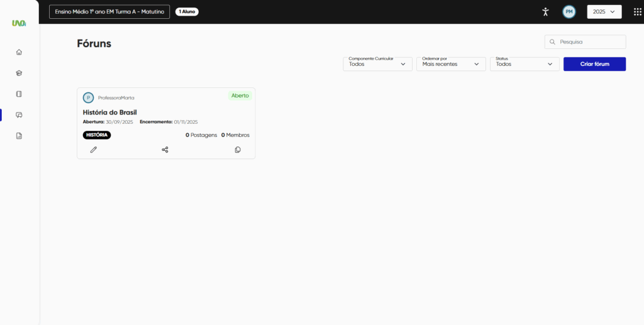Screen dimensions: 644x325
Task: Share the História do Brasil forum
Action: click(165, 150)
